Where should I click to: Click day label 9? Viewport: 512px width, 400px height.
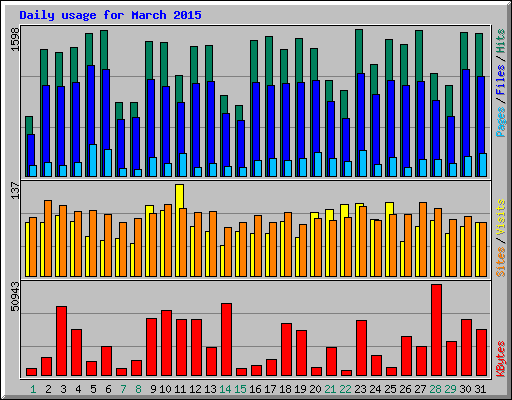coord(153,389)
